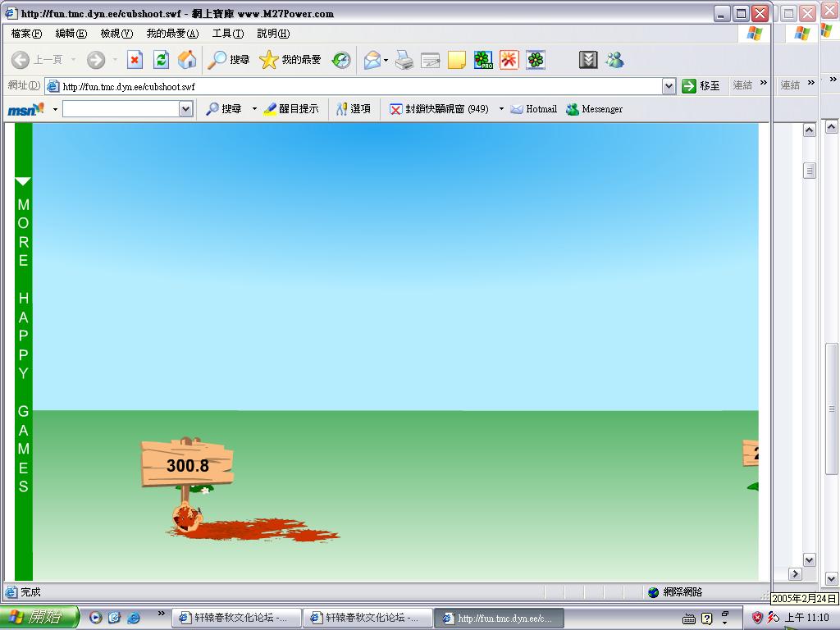The image size is (840, 630).
Task: Expand the Forward button history dropdown
Action: (115, 59)
